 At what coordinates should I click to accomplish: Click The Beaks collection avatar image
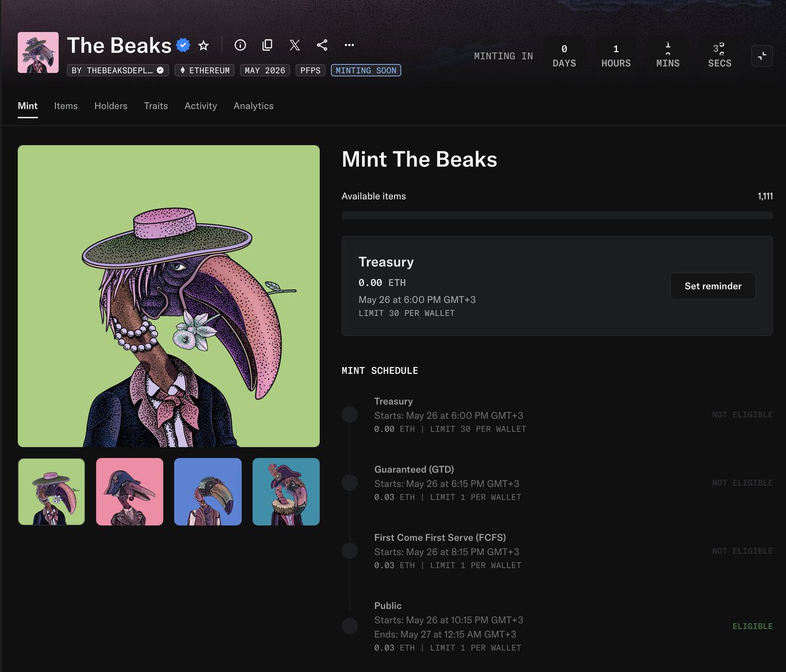[x=38, y=52]
